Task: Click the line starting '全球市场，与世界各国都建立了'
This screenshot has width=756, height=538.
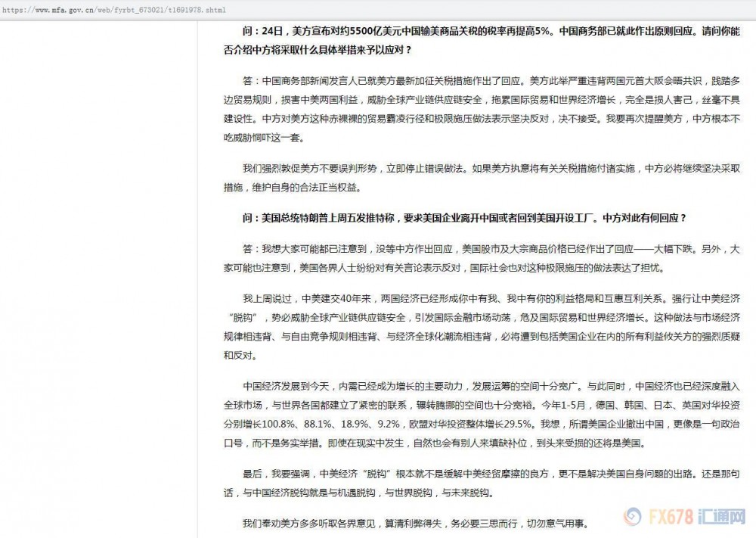Action: click(482, 406)
